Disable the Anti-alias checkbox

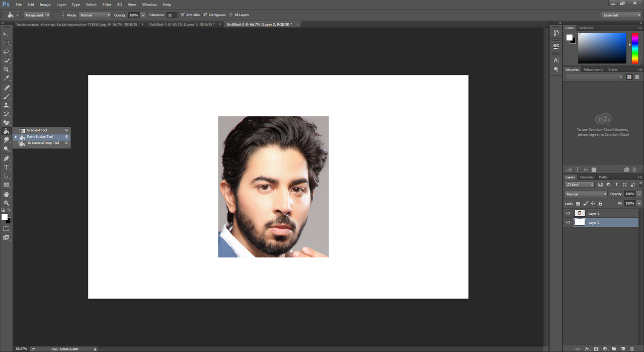183,15
